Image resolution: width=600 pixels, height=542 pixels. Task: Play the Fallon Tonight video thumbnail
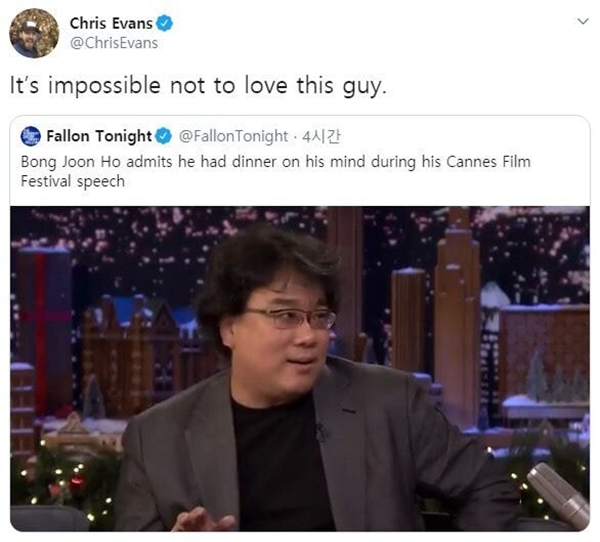pos(300,369)
